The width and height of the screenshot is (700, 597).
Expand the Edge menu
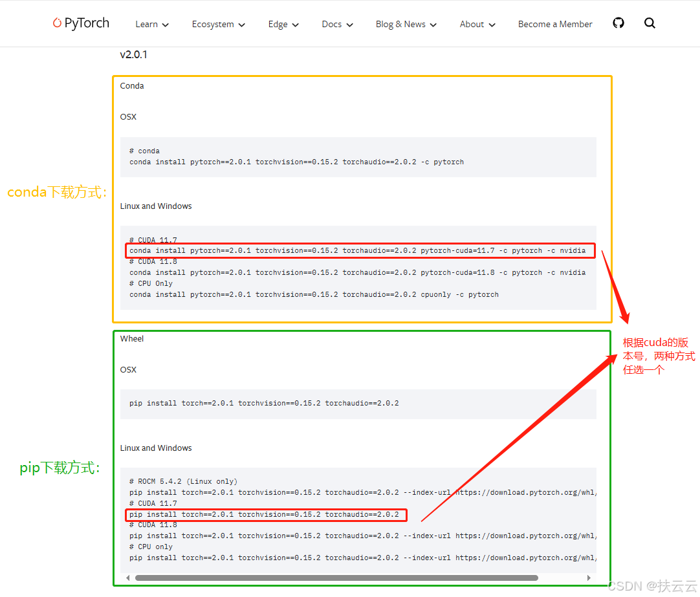click(283, 24)
